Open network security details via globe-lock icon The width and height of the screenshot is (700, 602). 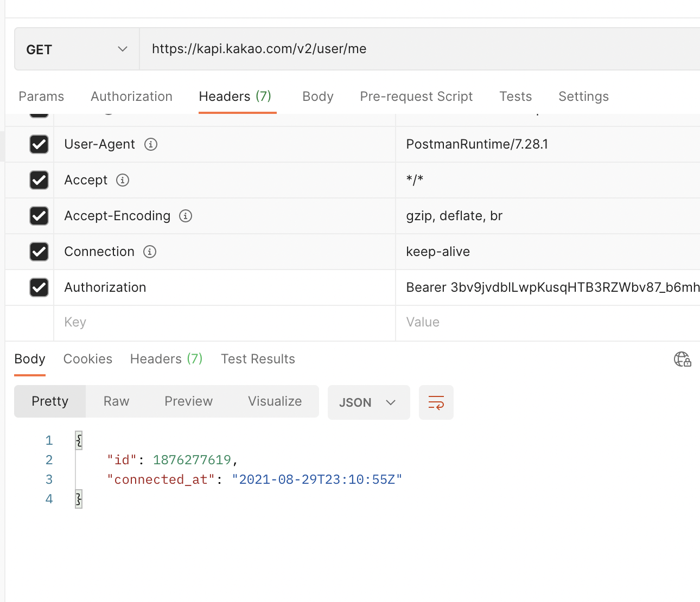click(682, 359)
